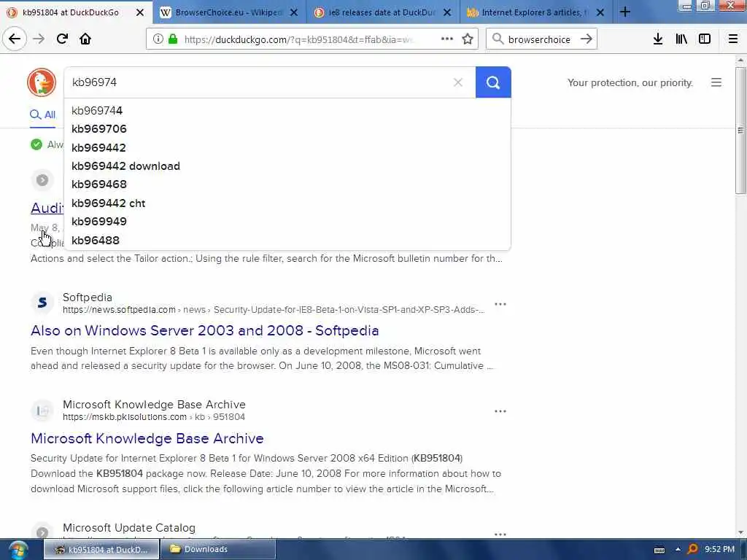Image resolution: width=747 pixels, height=560 pixels.
Task: Open Microsoft Knowledge Base Archive result title
Action: coord(147,438)
